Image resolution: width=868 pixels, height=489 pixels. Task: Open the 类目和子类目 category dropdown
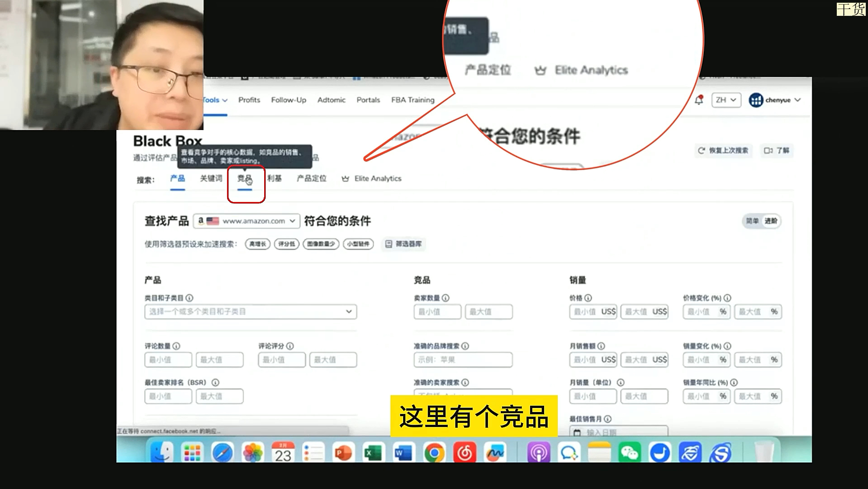click(251, 312)
